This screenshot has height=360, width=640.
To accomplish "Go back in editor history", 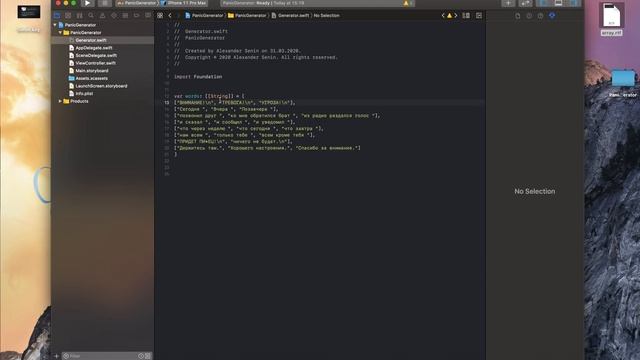I will [170, 16].
